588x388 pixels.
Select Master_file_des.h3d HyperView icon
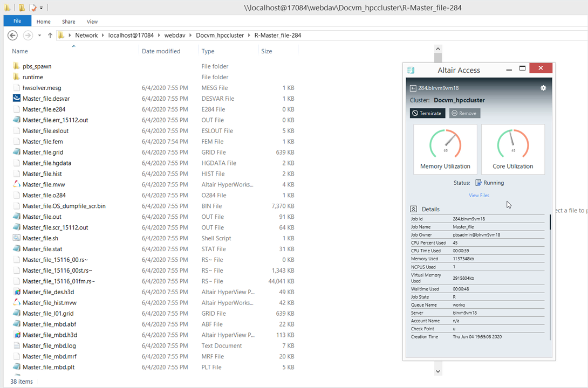(x=17, y=292)
